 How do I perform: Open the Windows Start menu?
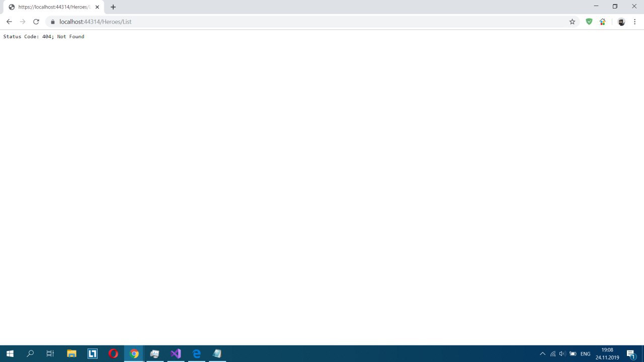(10, 353)
